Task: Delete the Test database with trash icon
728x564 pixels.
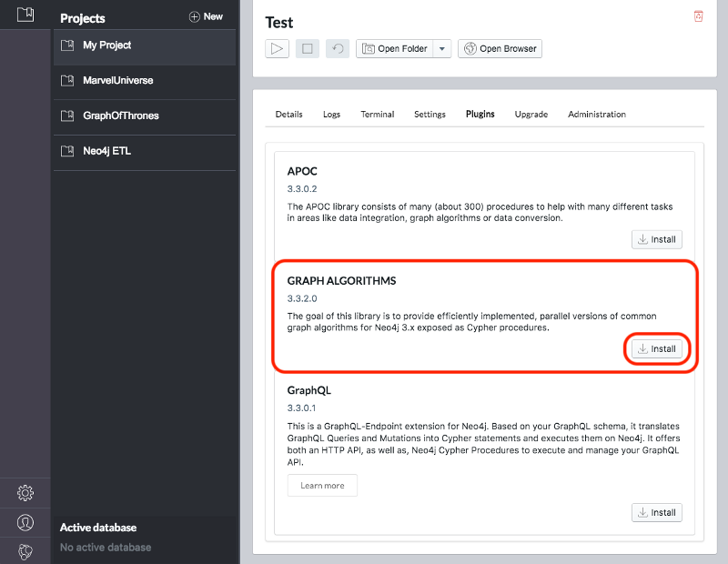Action: pos(698,16)
